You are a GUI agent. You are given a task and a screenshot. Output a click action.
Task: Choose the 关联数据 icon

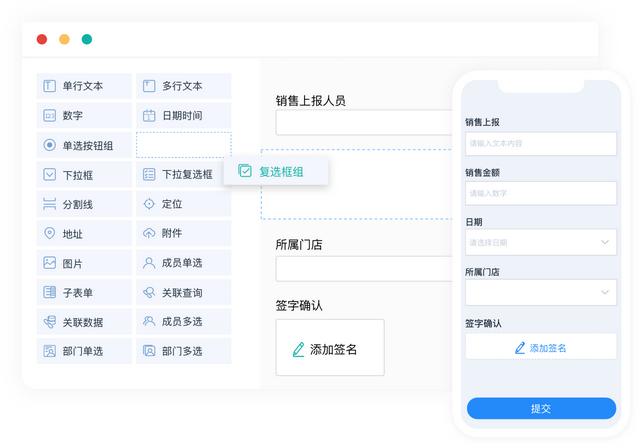tap(49, 322)
